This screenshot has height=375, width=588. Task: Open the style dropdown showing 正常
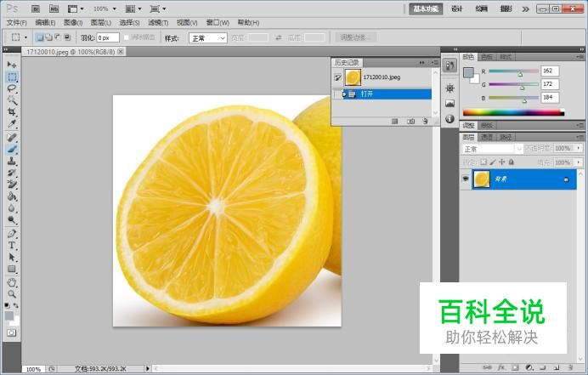pyautogui.click(x=208, y=38)
